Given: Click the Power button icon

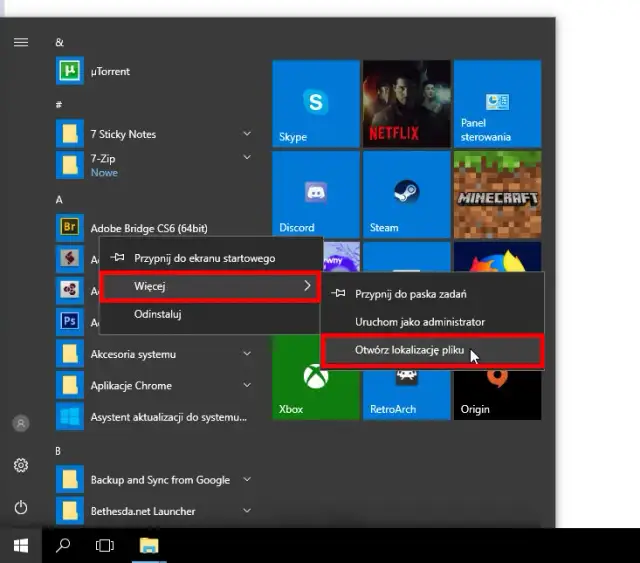Looking at the screenshot, I should (x=21, y=507).
